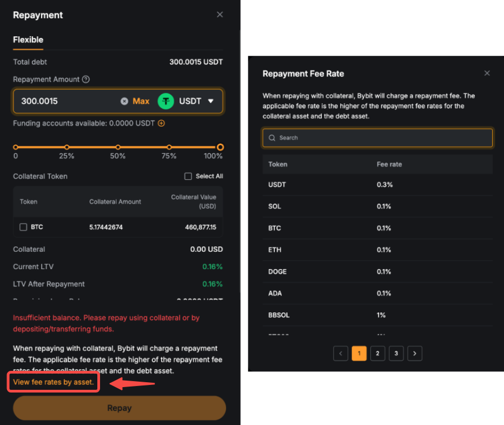The width and height of the screenshot is (504, 425).
Task: Go to the next page with the right arrow
Action: 414,354
